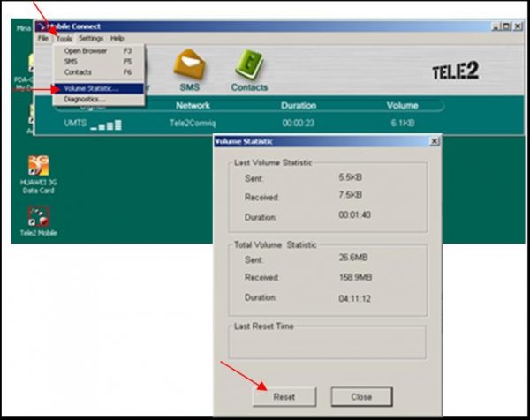Image resolution: width=530 pixels, height=420 pixels.
Task: Select Volume Statistic menu entry
Action: pos(98,88)
